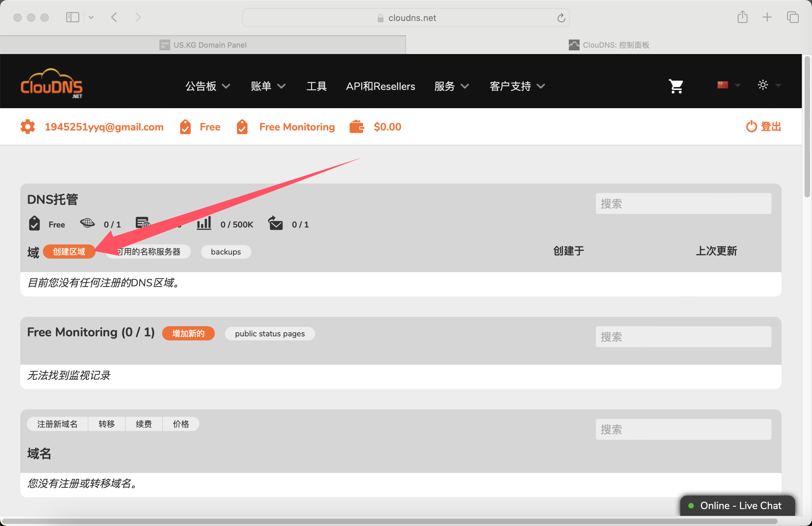Focus the 域名 section search field
Screen dimensions: 812x526
[x=683, y=429]
